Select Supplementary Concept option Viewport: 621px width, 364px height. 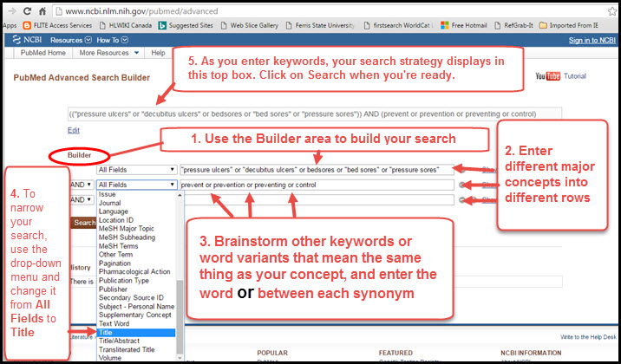click(137, 315)
